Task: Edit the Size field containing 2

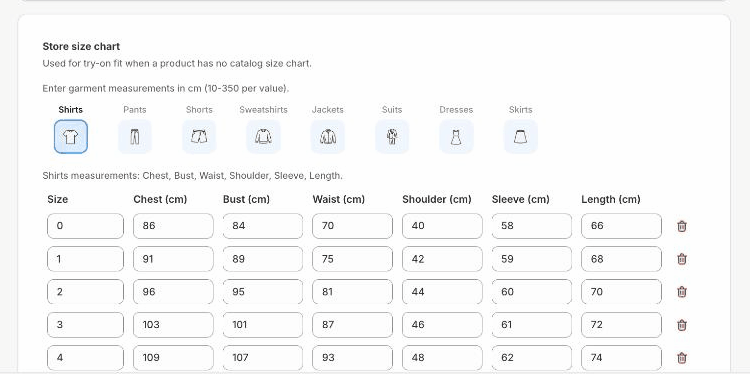Action: [85, 292]
